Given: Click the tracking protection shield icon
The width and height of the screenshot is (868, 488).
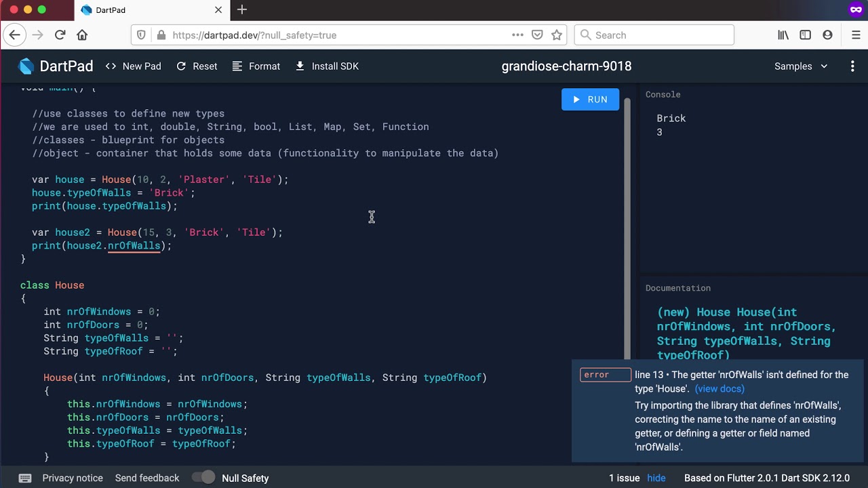Looking at the screenshot, I should pyautogui.click(x=141, y=35).
